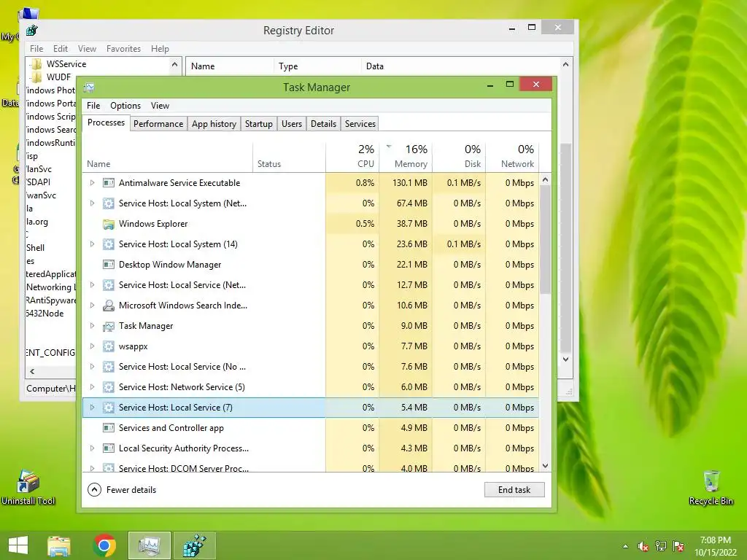747x560 pixels.
Task: Collapse view with Fewer details
Action: click(x=122, y=489)
